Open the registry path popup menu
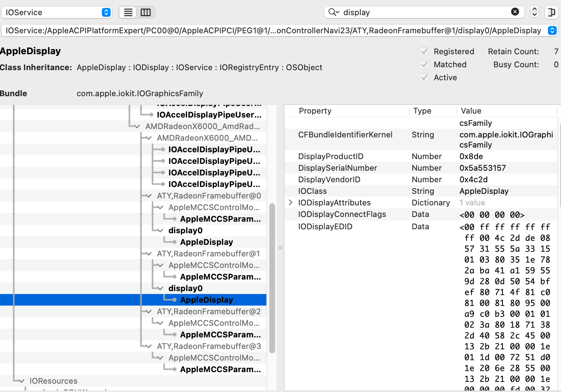The height and width of the screenshot is (392, 561). click(x=552, y=30)
